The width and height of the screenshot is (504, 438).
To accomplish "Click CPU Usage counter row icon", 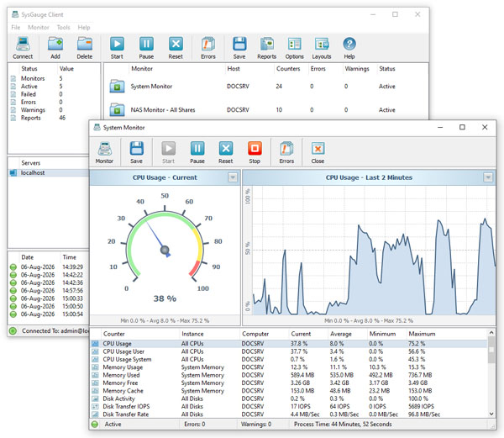I will coord(96,344).
